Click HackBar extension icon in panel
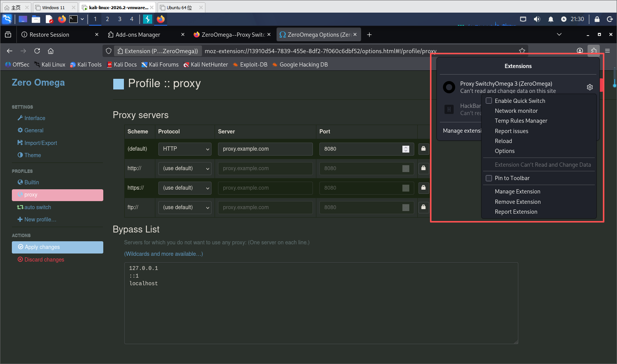This screenshot has width=617, height=364. coord(449,109)
